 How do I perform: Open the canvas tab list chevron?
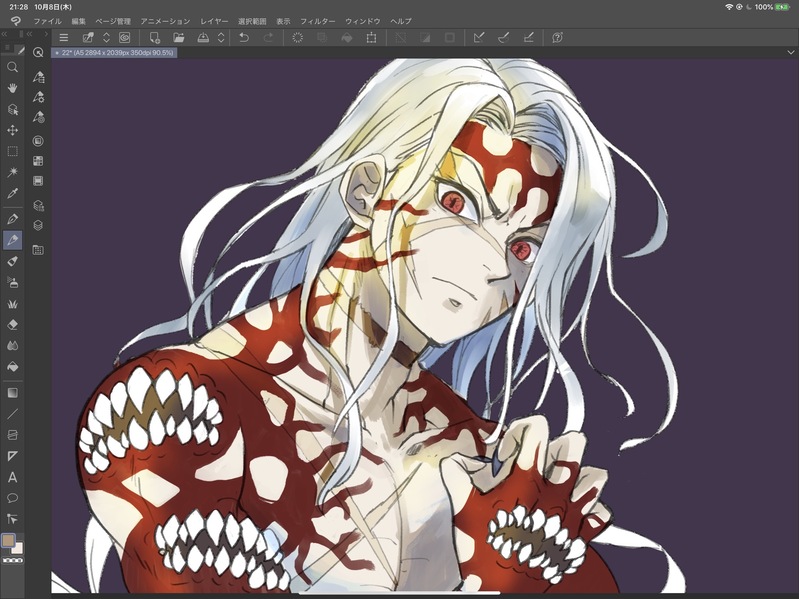tap(790, 52)
